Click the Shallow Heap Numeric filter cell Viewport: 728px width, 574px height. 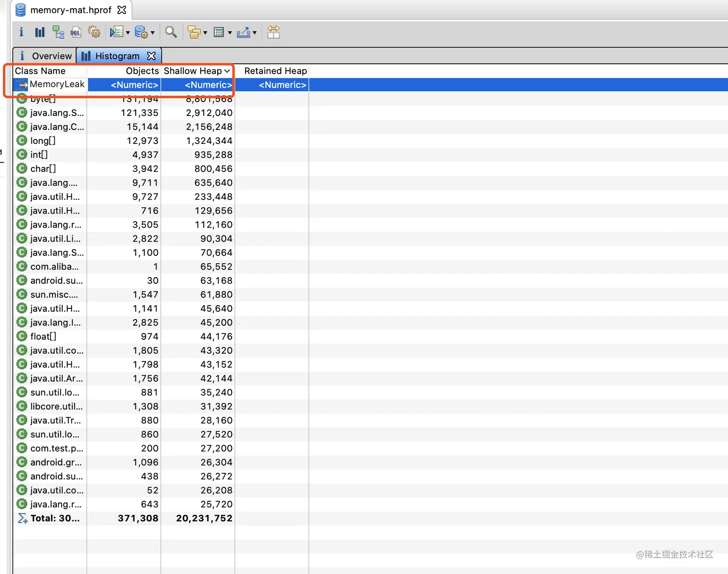click(198, 85)
